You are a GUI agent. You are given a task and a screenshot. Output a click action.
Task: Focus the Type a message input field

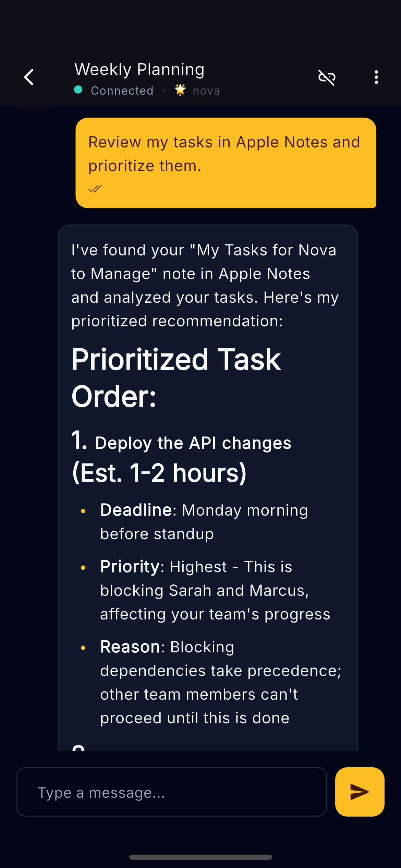171,792
